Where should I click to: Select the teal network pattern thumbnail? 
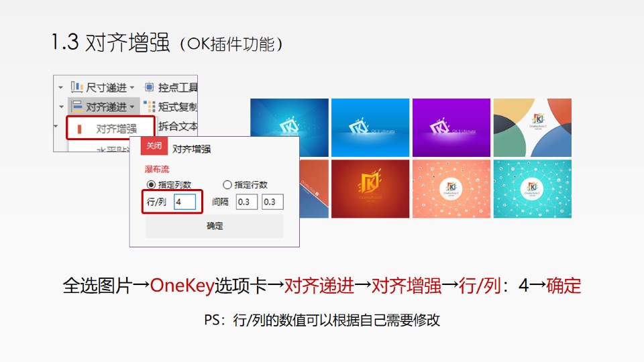(x=532, y=189)
